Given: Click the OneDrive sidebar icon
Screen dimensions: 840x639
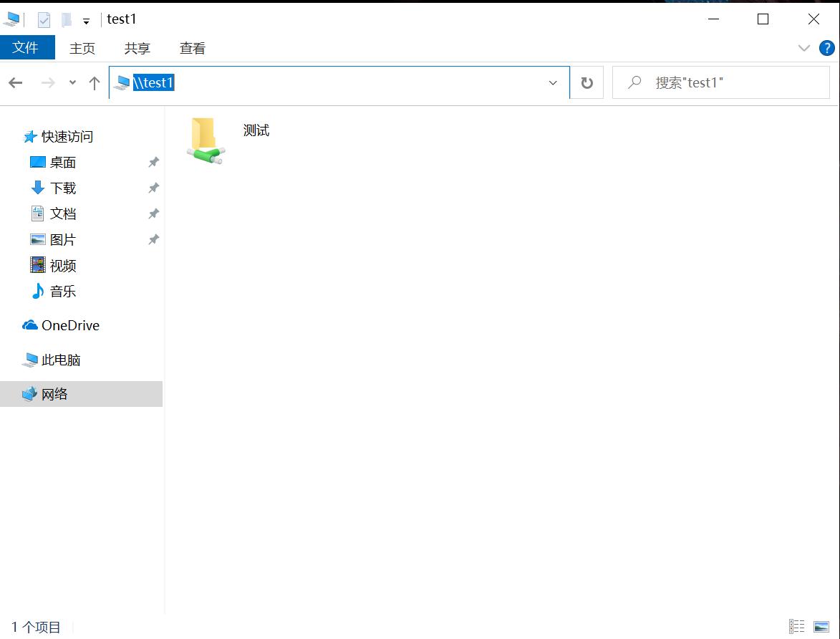Looking at the screenshot, I should tap(29, 325).
